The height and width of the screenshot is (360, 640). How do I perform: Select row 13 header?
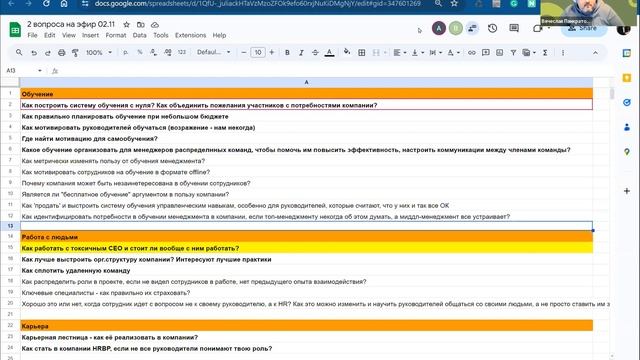10,226
